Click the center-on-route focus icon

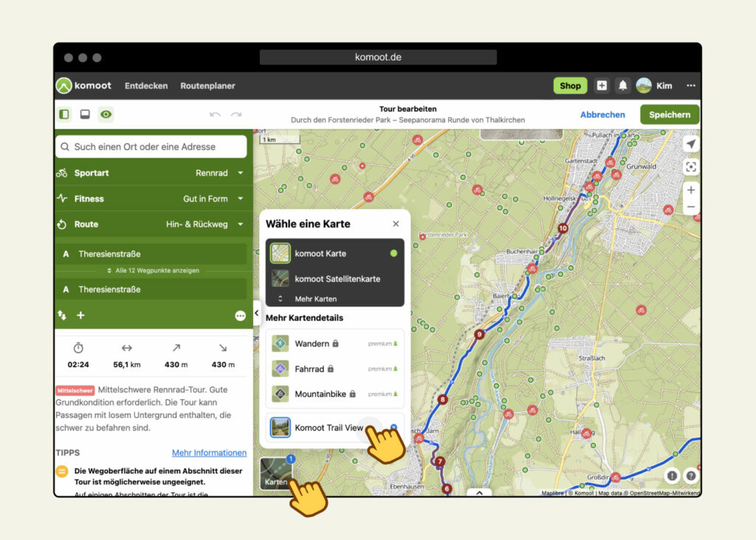691,166
